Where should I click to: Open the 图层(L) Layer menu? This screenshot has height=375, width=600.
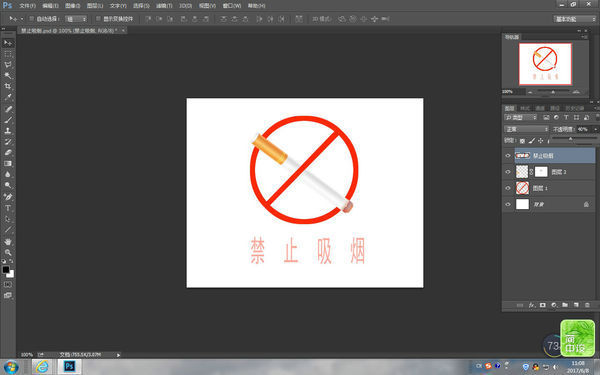click(x=95, y=6)
